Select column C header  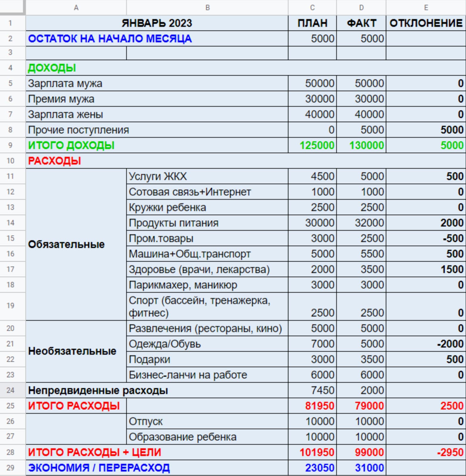pos(312,7)
